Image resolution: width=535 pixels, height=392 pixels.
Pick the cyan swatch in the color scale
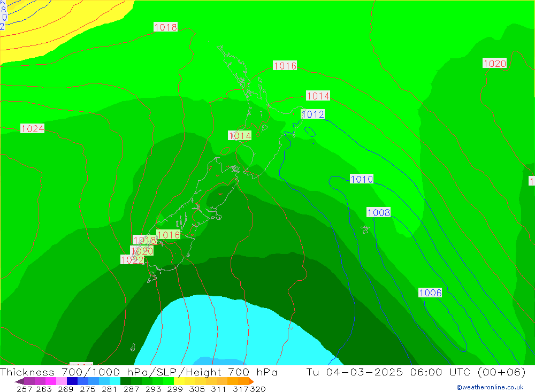pyautogui.click(x=115, y=381)
